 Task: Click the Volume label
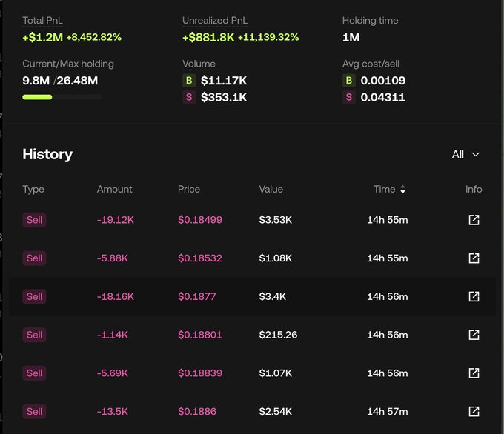[x=199, y=64]
